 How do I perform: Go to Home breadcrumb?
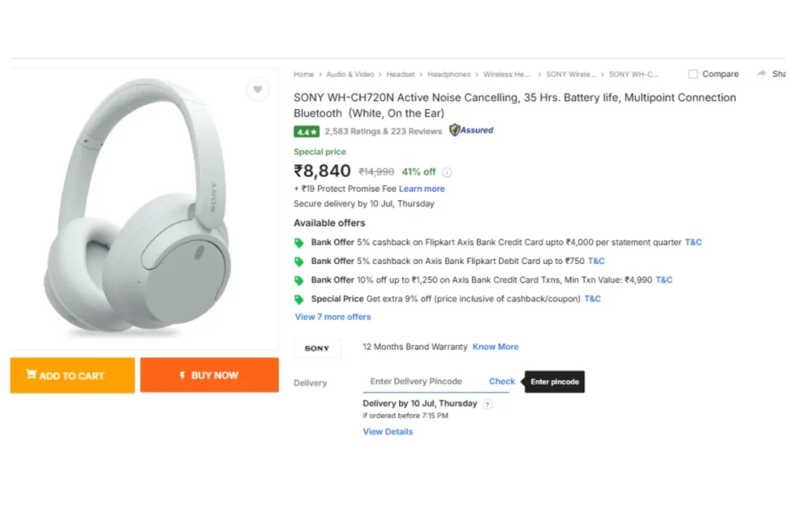pyautogui.click(x=303, y=75)
